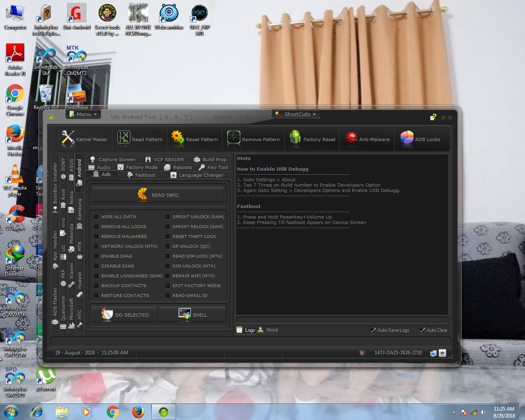Expand the ShortCuts dropdown

coord(296,114)
